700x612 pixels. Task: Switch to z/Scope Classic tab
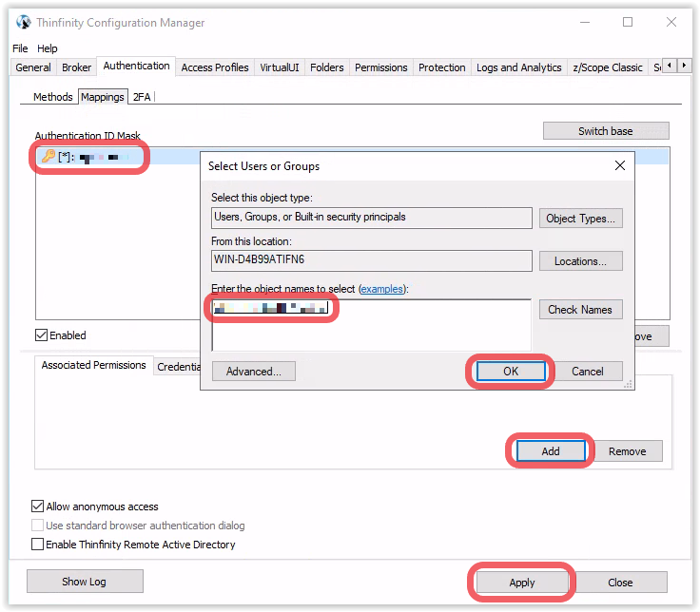click(x=608, y=67)
